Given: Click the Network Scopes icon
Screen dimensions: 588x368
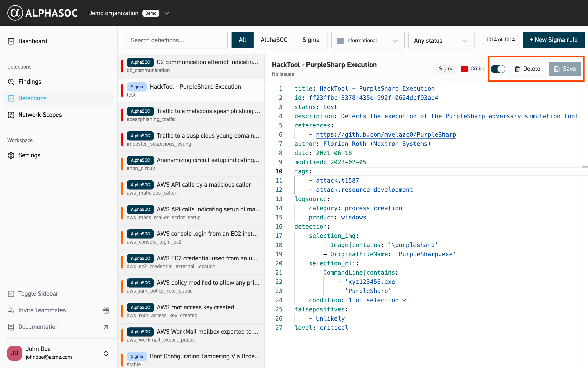Looking at the screenshot, I should 11,115.
